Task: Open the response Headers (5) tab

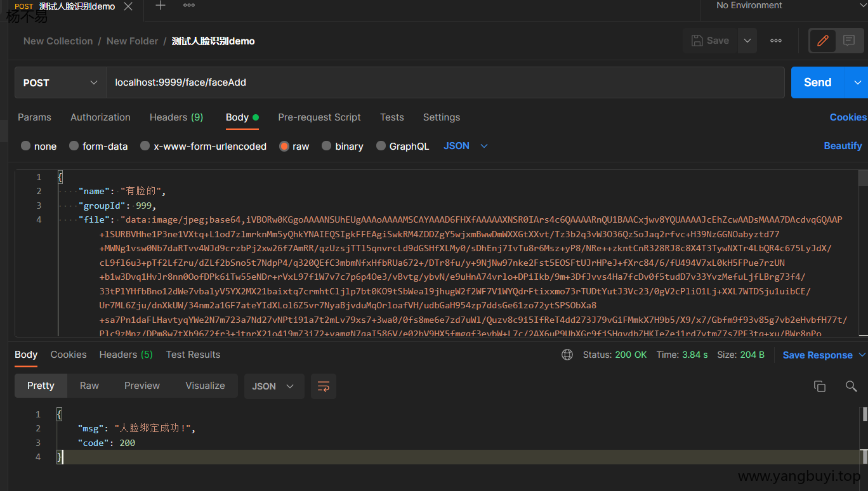Action: tap(126, 355)
